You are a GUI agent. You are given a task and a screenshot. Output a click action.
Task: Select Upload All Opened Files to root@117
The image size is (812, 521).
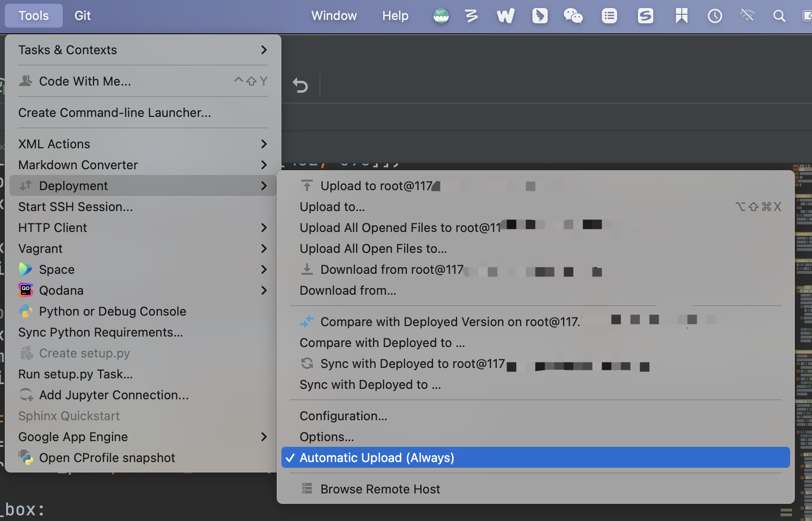point(536,228)
